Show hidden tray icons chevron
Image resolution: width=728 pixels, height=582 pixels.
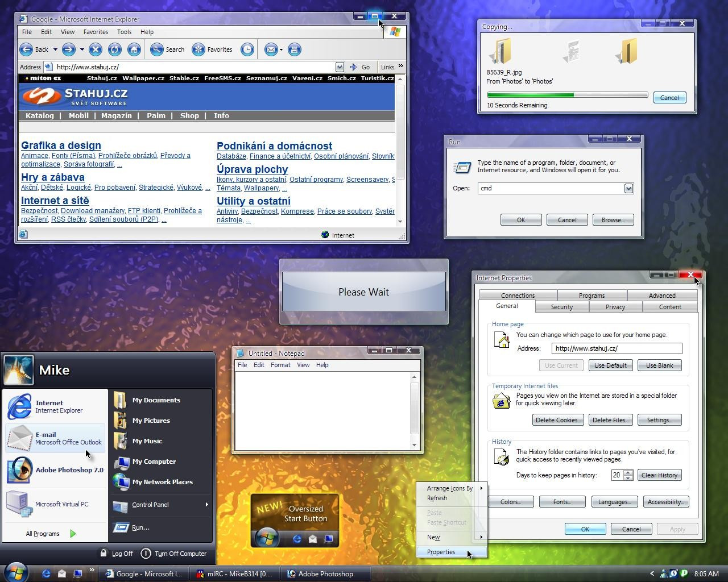click(652, 573)
